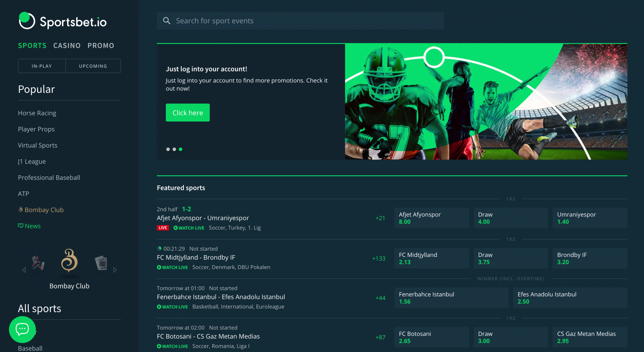Viewport: 644px width, 352px height.
Task: Click the sports promo banner image
Action: 486,102
